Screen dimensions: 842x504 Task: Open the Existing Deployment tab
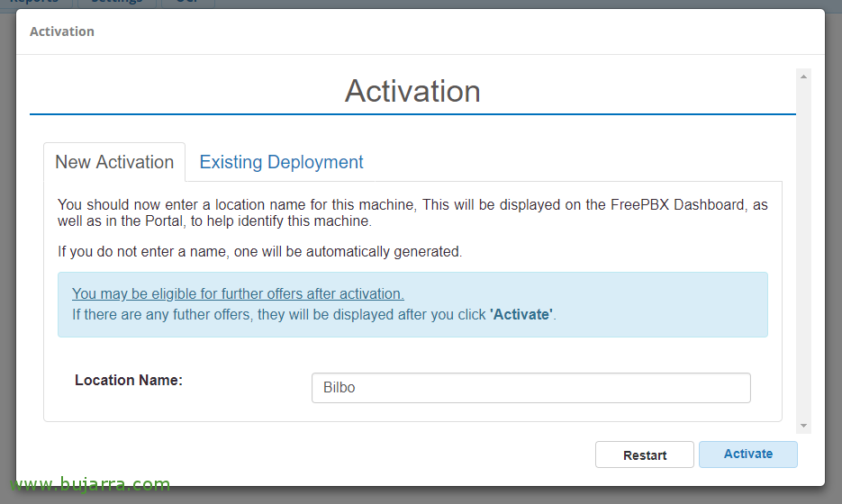point(281,162)
